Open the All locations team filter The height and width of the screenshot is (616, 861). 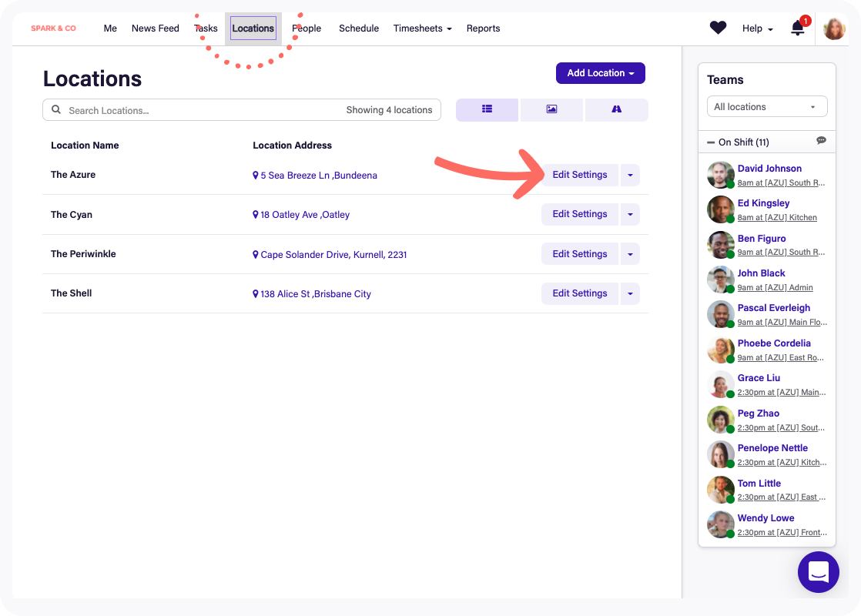click(x=766, y=107)
